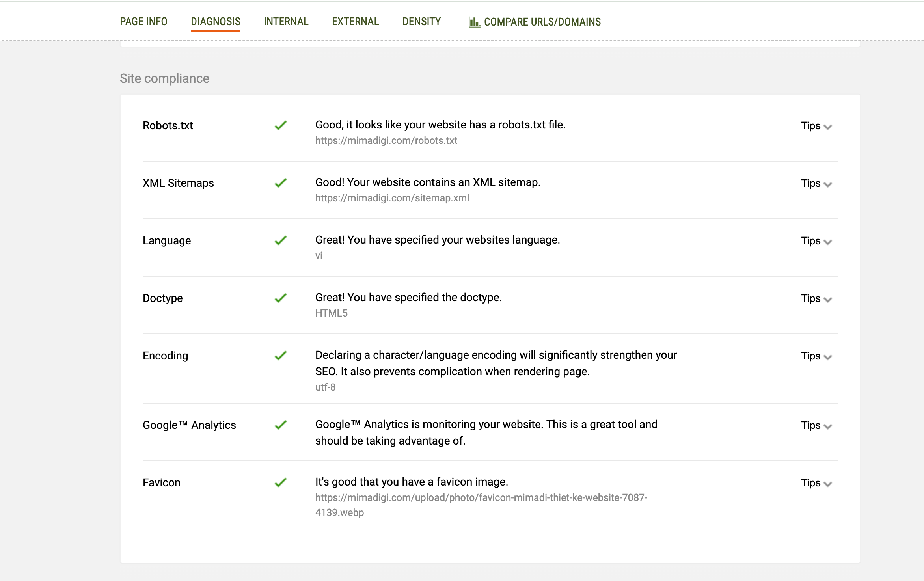
Task: Open the mimadigi.com robots.txt link
Action: pyautogui.click(x=386, y=141)
